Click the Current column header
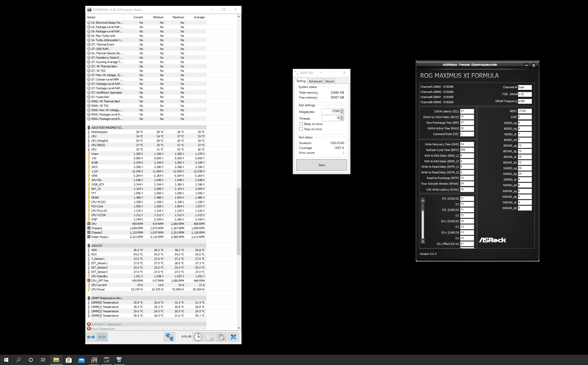Viewport: 588px width, 365px height. pyautogui.click(x=134, y=17)
